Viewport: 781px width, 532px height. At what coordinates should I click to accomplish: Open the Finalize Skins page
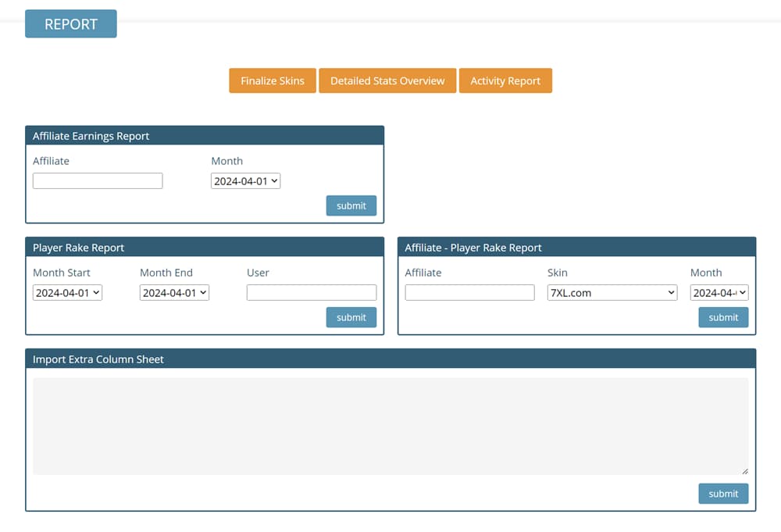tap(272, 80)
